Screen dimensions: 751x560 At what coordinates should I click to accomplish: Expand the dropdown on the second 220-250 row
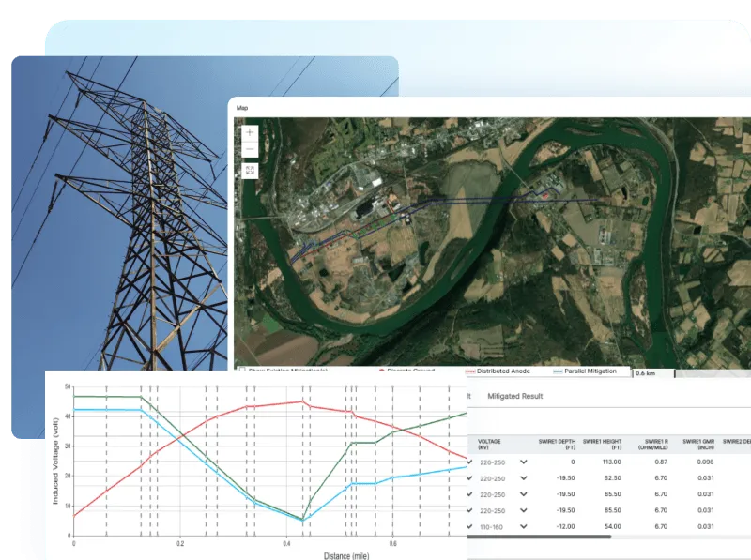(x=524, y=477)
